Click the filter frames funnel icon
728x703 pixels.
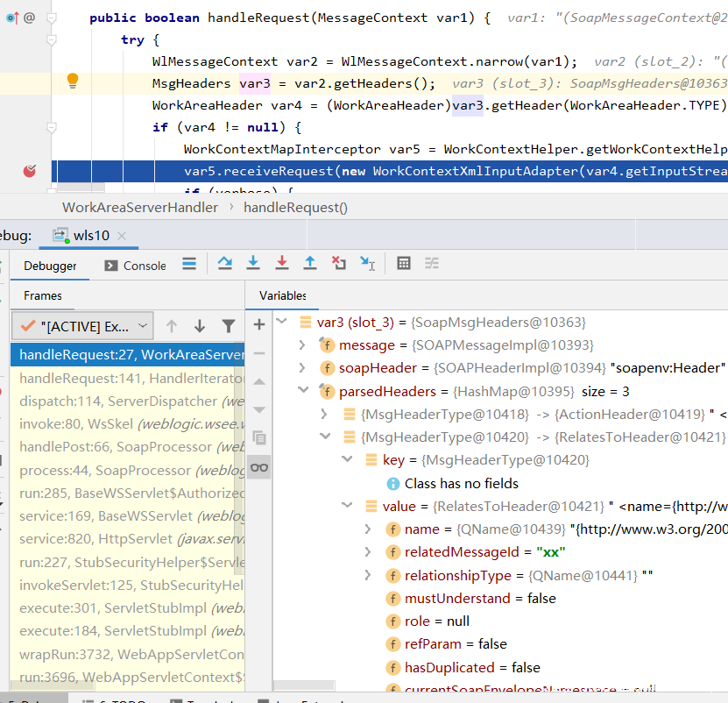coord(229,326)
